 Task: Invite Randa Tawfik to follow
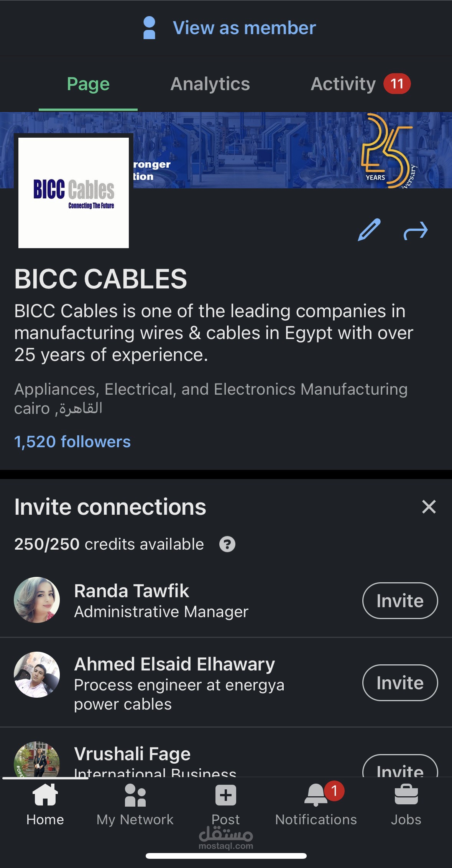click(x=400, y=601)
